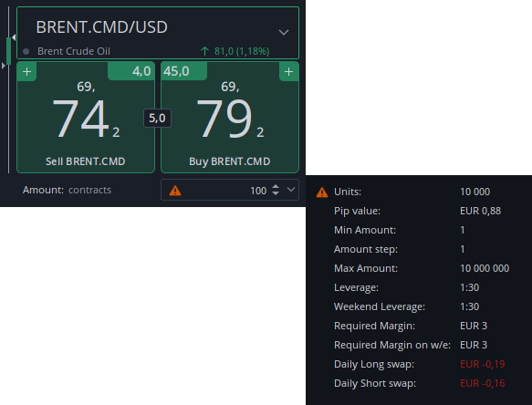Click the 'Min Amount:' label
The width and height of the screenshot is (532, 405).
(x=365, y=230)
